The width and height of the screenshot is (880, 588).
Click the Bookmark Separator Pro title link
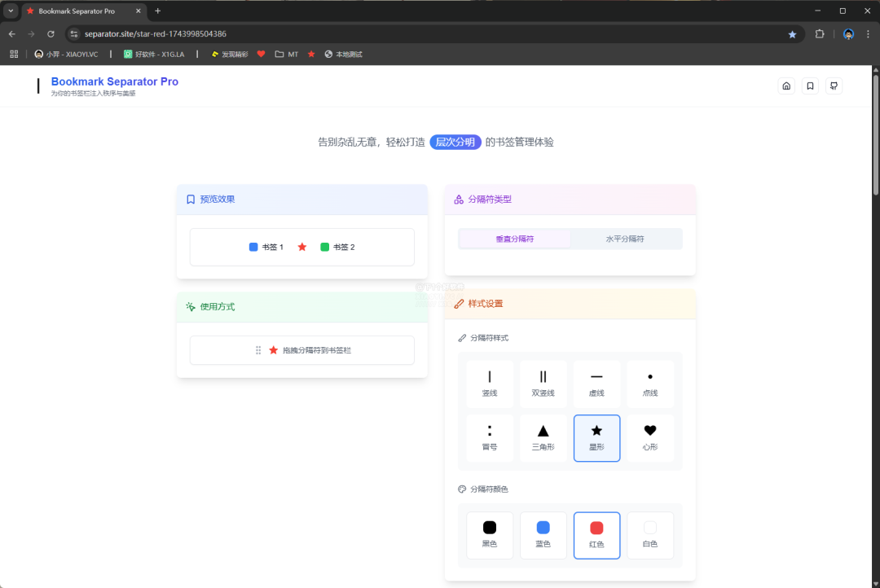pyautogui.click(x=115, y=81)
